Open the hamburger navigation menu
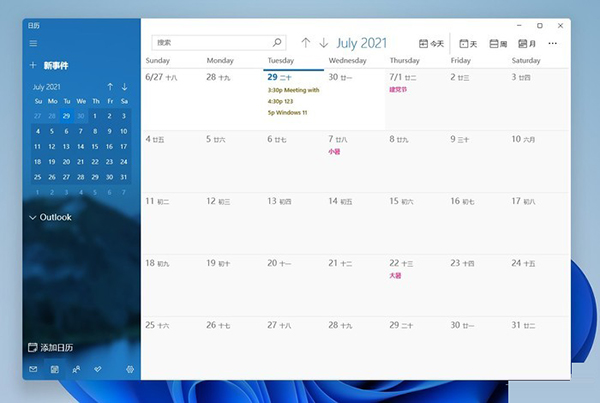600x403 pixels. point(33,43)
